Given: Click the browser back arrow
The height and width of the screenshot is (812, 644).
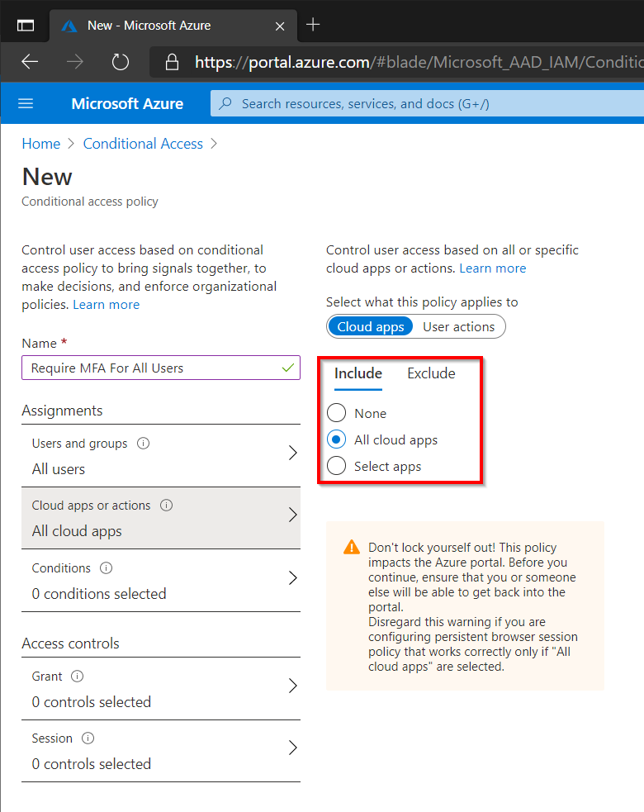Looking at the screenshot, I should [x=30, y=62].
